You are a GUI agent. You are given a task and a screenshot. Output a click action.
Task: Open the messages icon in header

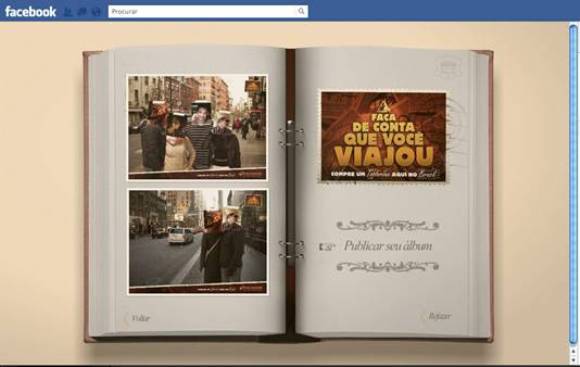coord(82,12)
